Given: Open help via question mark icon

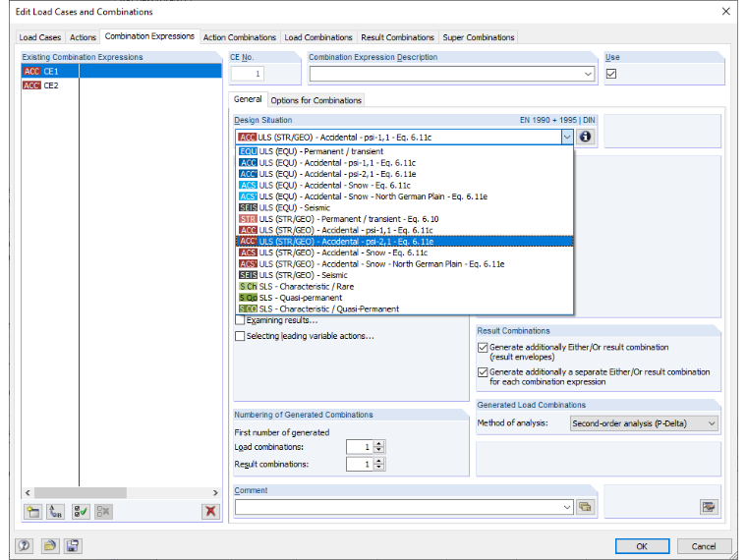Looking at the screenshot, I should (x=24, y=545).
